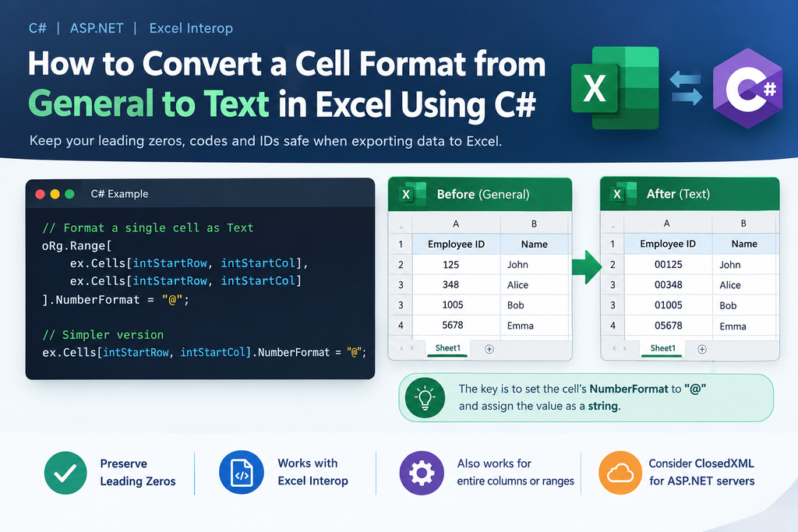This screenshot has width=798, height=532.
Task: Click the Works with Excel Interop label
Action: coord(312,472)
